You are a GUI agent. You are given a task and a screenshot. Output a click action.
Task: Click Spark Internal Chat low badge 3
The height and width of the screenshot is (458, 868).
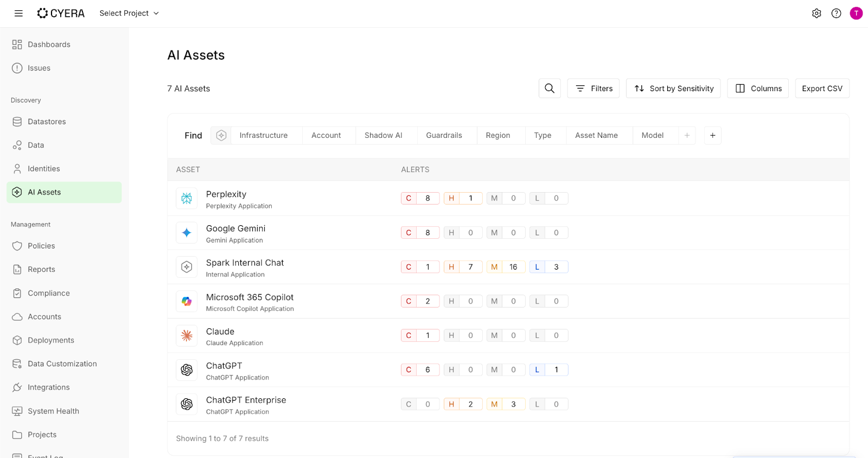pos(548,267)
